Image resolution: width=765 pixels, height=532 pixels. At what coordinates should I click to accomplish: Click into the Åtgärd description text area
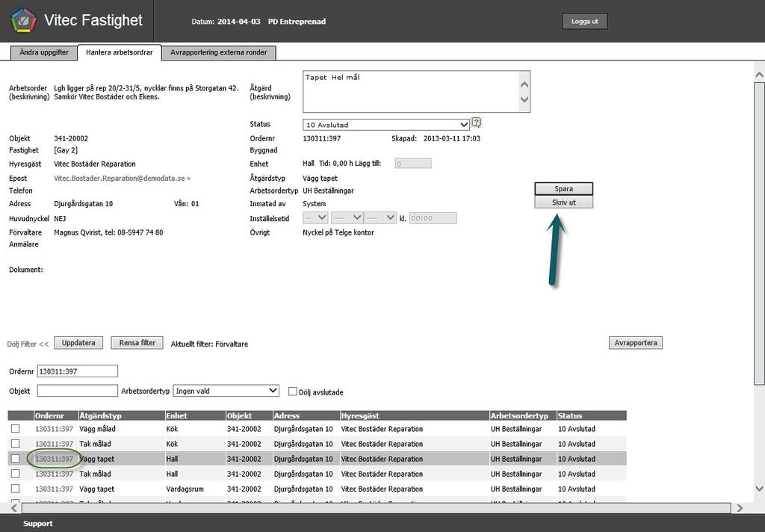pos(412,92)
